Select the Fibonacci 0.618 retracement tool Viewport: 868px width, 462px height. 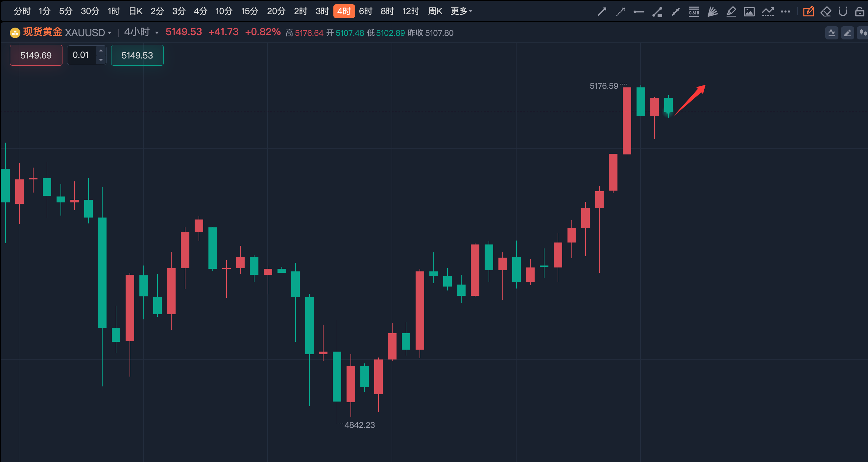[694, 12]
